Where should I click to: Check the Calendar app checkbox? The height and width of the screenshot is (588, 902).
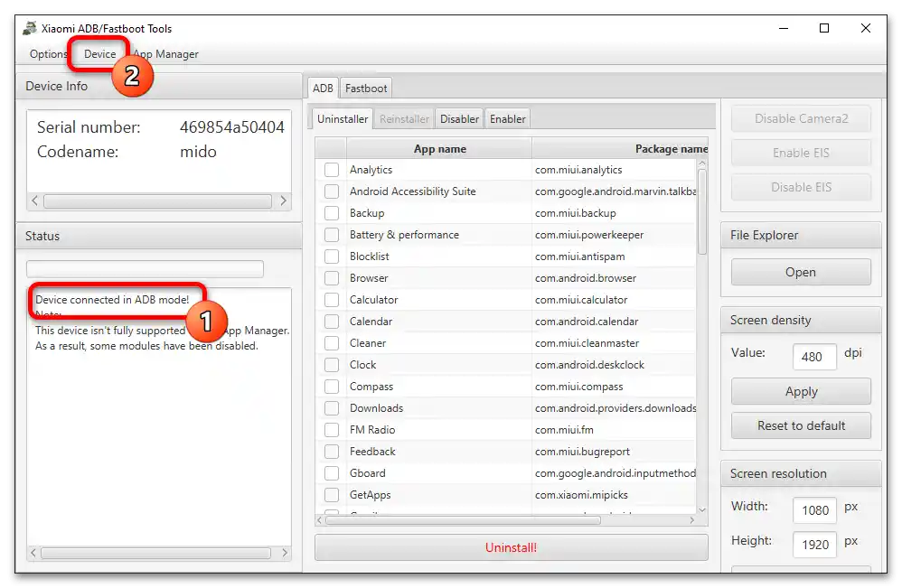(332, 322)
